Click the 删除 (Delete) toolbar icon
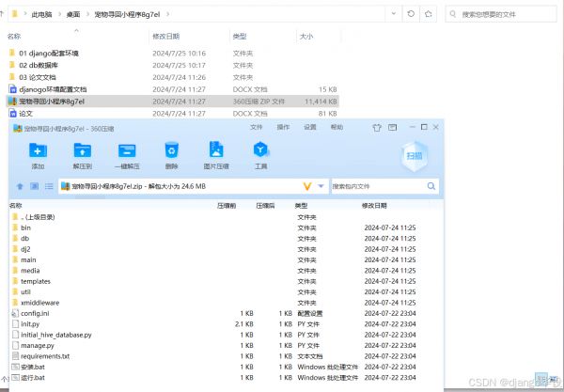 click(x=171, y=151)
